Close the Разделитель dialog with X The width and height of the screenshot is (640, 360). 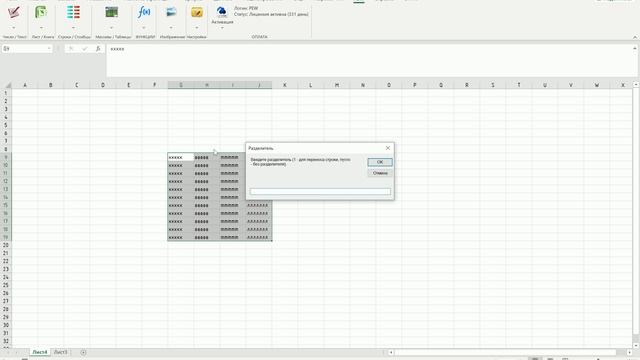(x=388, y=148)
